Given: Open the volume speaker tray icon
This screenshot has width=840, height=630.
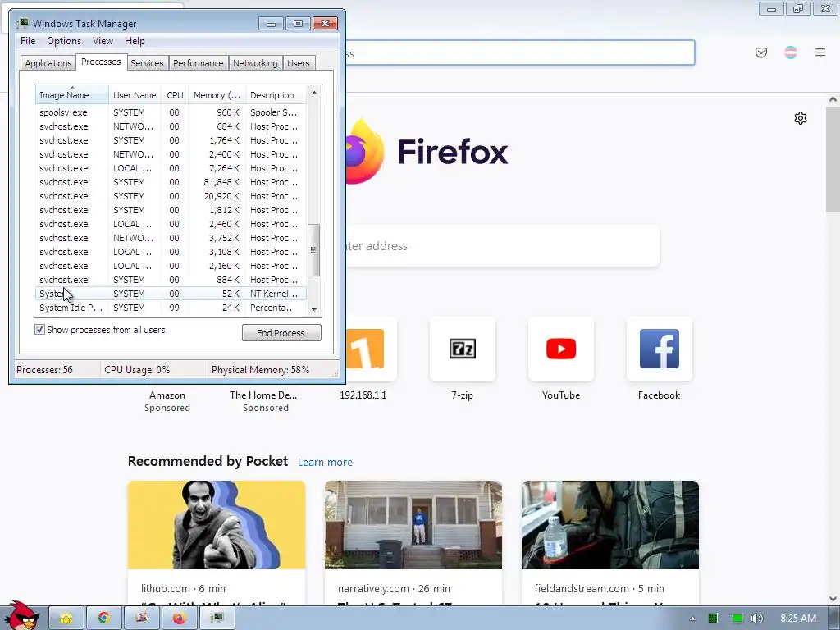Looking at the screenshot, I should coord(756,619).
